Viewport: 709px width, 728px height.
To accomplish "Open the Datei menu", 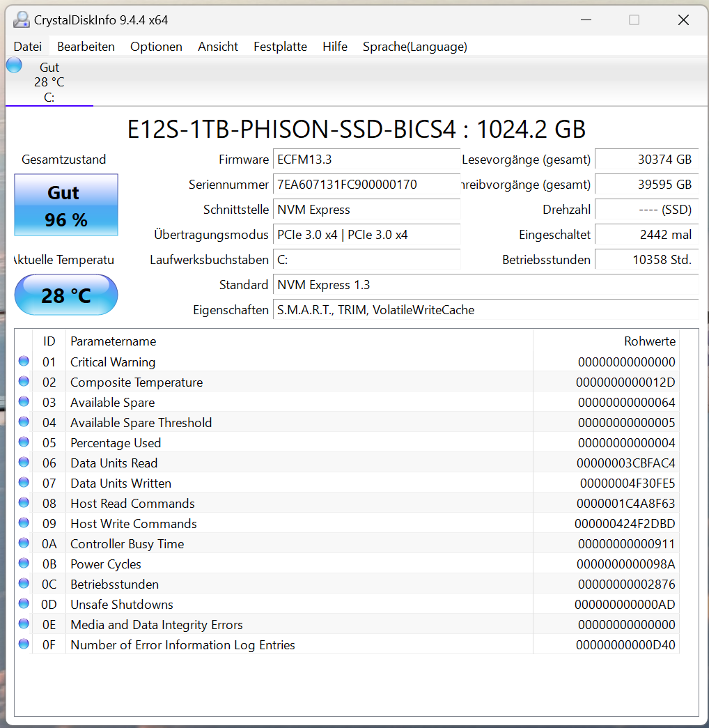I will 28,47.
